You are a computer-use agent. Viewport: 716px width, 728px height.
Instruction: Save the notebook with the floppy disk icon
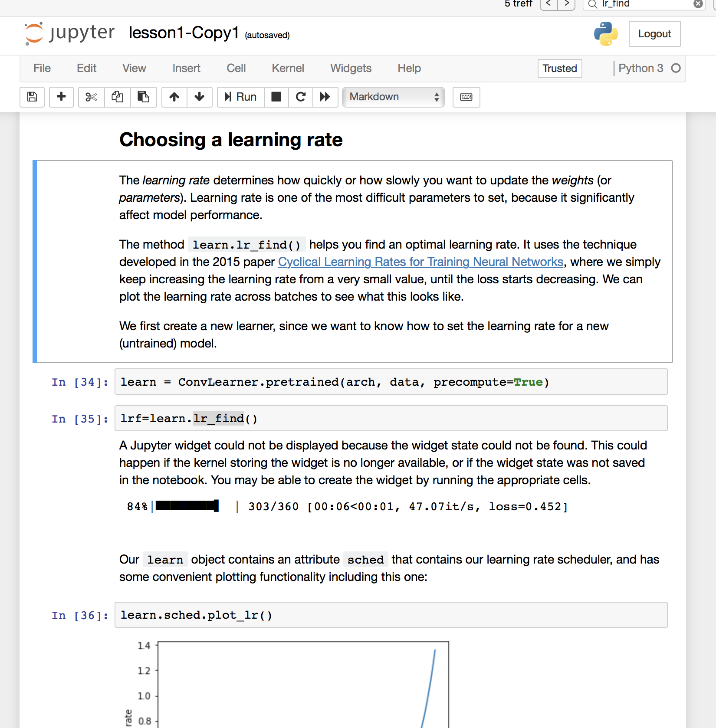(32, 97)
